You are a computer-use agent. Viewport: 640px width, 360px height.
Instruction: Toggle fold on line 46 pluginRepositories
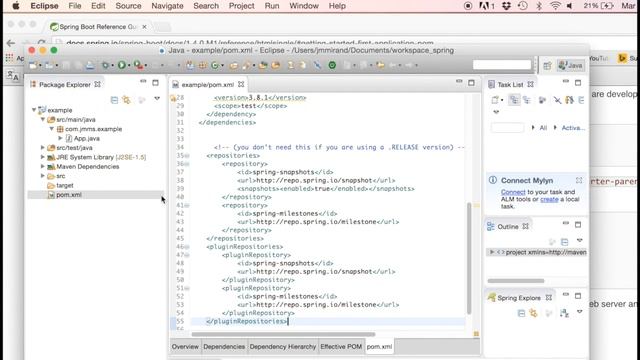click(187, 247)
